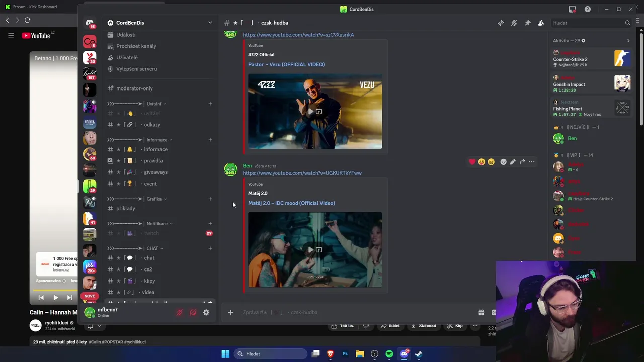Open the videa channel

pos(148,292)
